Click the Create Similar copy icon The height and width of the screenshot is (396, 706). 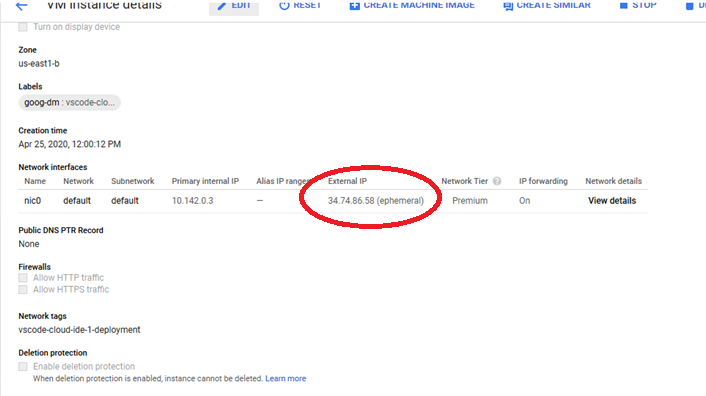click(508, 6)
